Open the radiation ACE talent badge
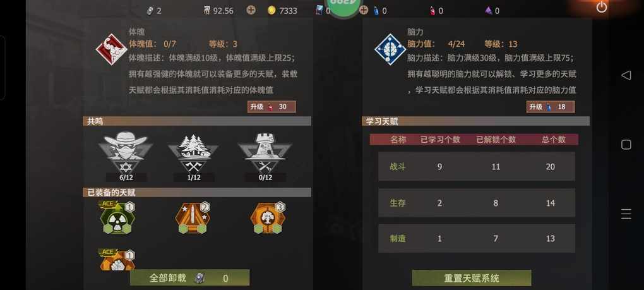 click(117, 218)
